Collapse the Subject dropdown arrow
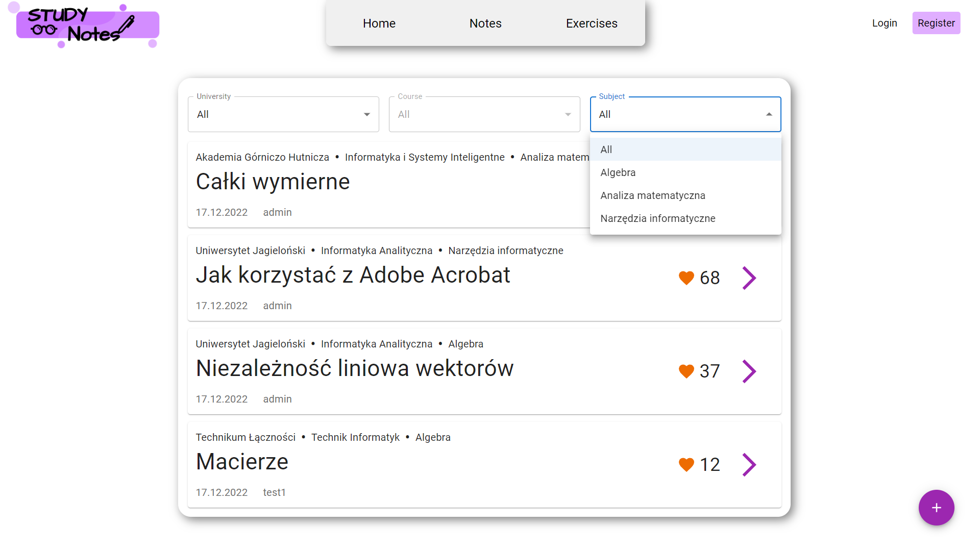This screenshot has height=551, width=980. (x=769, y=114)
